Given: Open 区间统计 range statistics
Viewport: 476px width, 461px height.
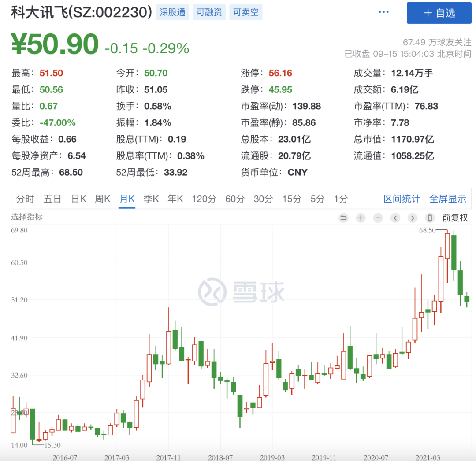Looking at the screenshot, I should pos(402,199).
